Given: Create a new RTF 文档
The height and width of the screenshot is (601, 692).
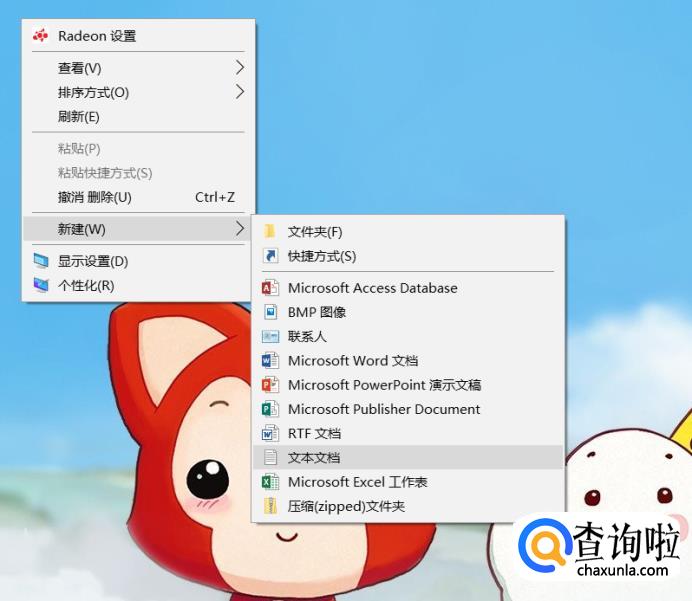Looking at the screenshot, I should point(408,433).
